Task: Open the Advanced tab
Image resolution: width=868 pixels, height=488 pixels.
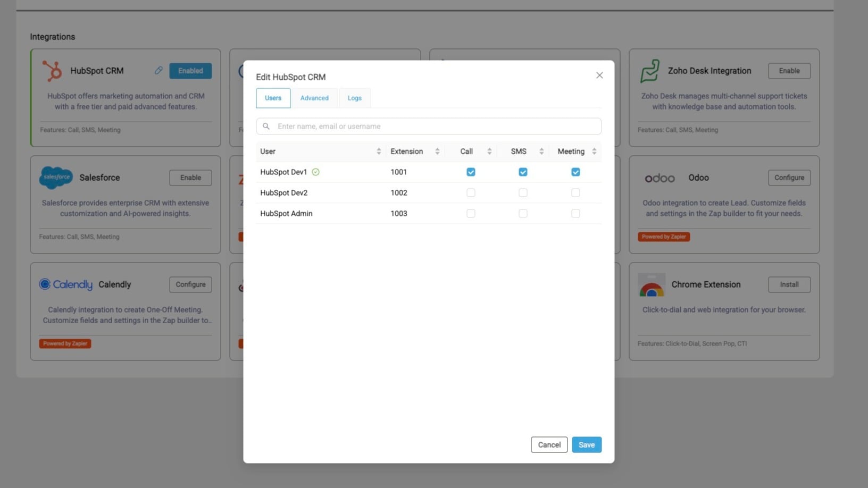Action: pyautogui.click(x=314, y=98)
